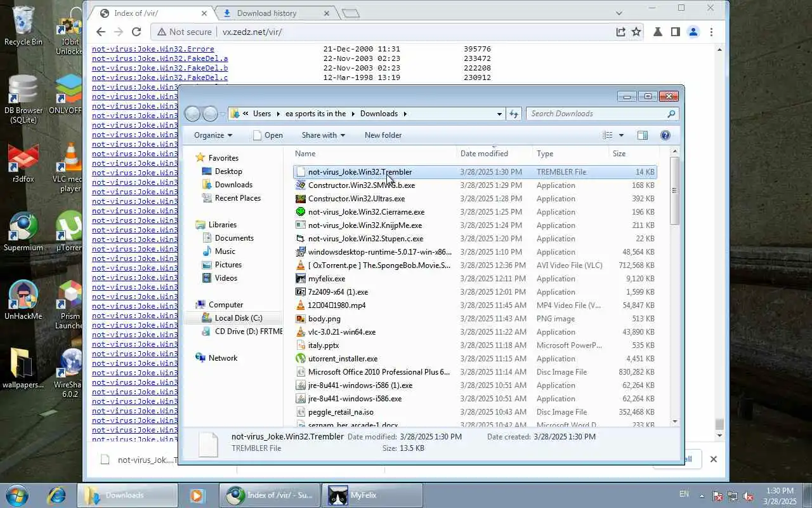This screenshot has width=812, height=508.
Task: Select the r3dfox desktop icon
Action: (23, 163)
